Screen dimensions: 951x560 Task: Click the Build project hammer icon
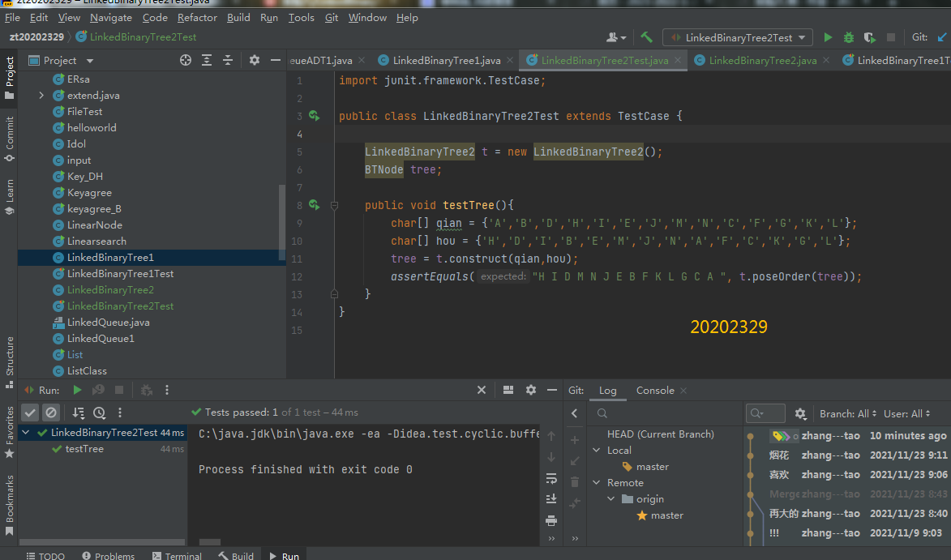(646, 37)
